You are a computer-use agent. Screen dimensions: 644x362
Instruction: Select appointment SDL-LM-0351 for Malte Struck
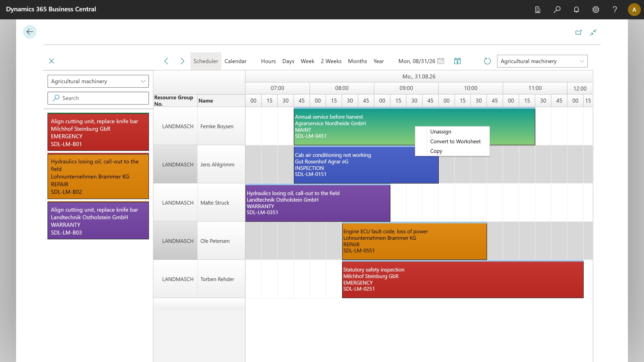(x=318, y=203)
